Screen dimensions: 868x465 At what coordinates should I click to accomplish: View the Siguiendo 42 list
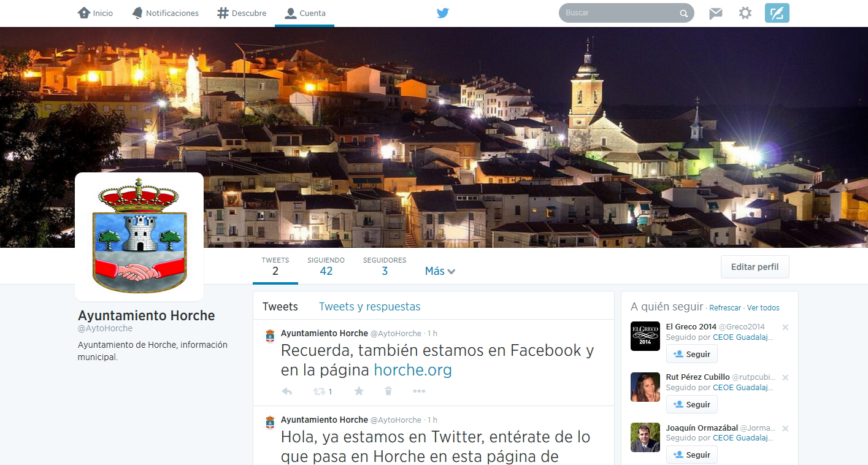326,267
